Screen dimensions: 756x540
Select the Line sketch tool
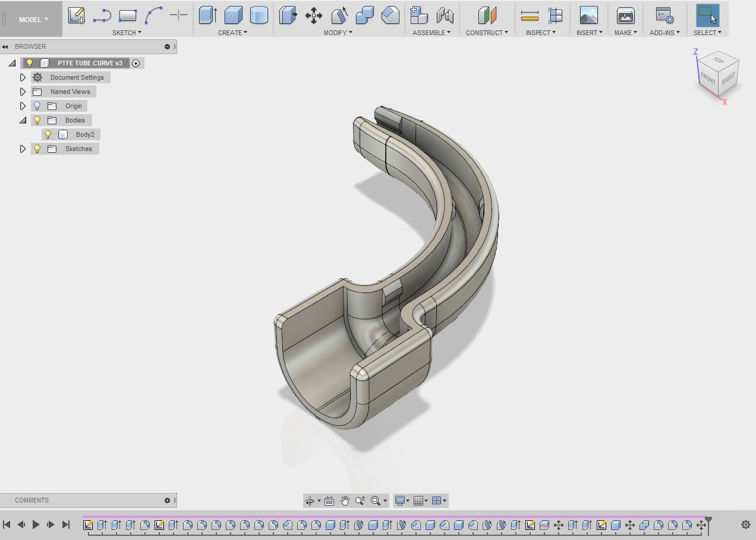point(102,15)
